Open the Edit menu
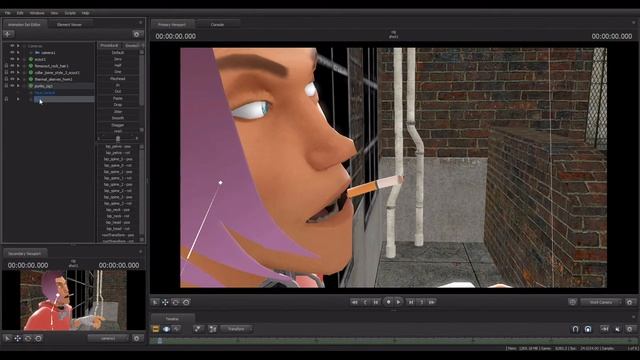This screenshot has height=360, width=640. pyautogui.click(x=20, y=13)
